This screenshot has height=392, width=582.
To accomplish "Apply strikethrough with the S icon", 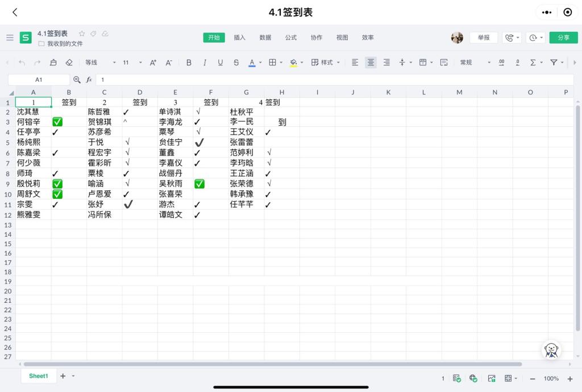I will pyautogui.click(x=236, y=62).
